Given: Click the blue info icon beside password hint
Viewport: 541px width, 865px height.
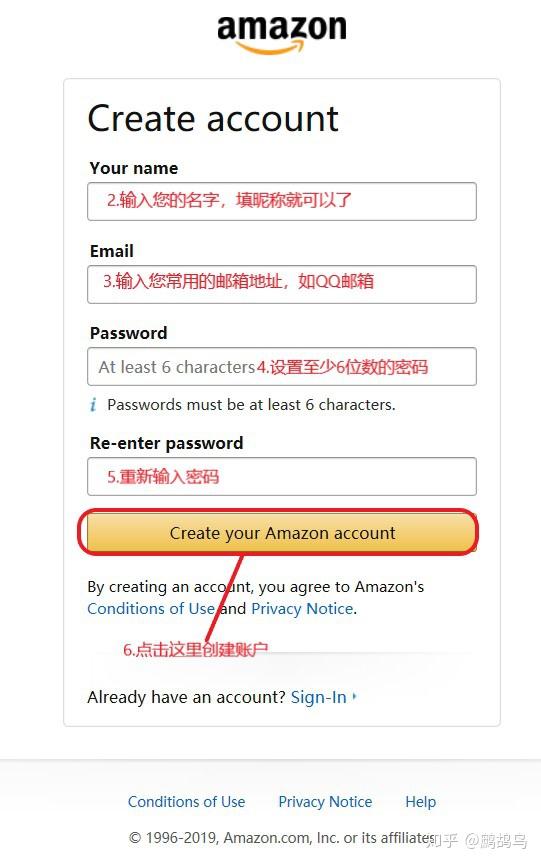Looking at the screenshot, I should tap(93, 404).
